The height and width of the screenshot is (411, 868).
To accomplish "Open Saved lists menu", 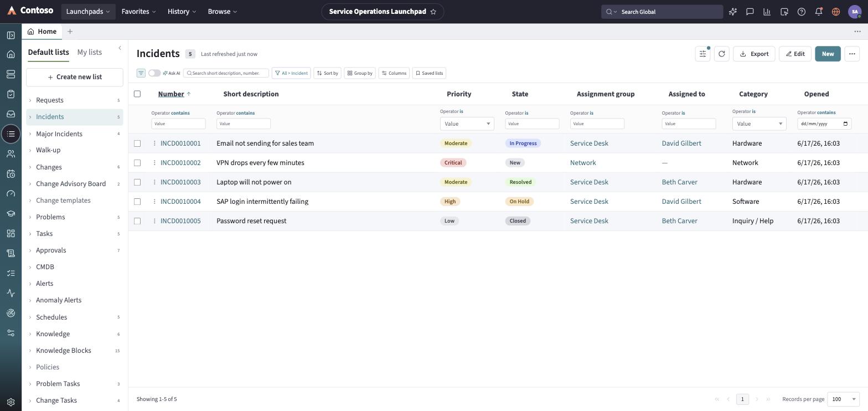I will (x=430, y=73).
